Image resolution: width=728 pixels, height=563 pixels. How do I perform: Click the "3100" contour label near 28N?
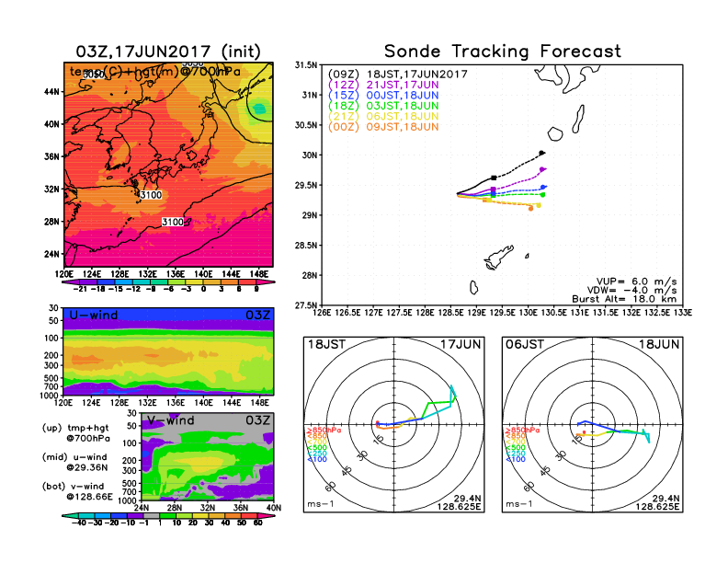172,222
